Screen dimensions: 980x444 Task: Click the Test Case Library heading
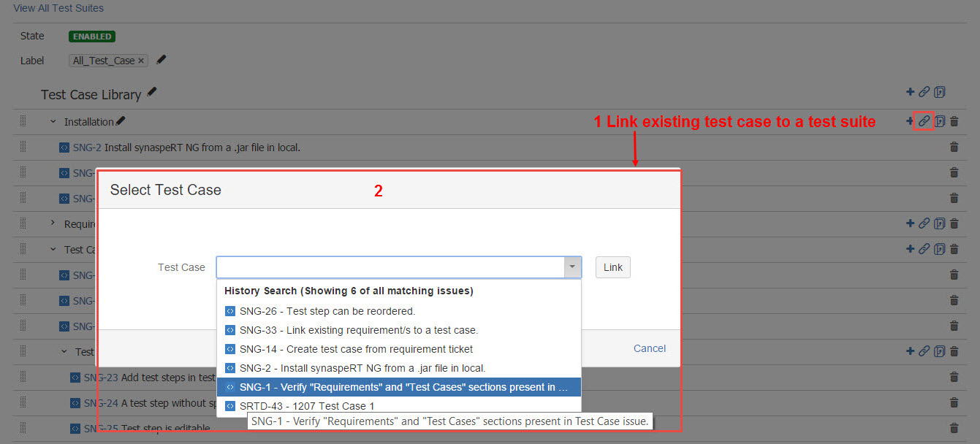[91, 95]
